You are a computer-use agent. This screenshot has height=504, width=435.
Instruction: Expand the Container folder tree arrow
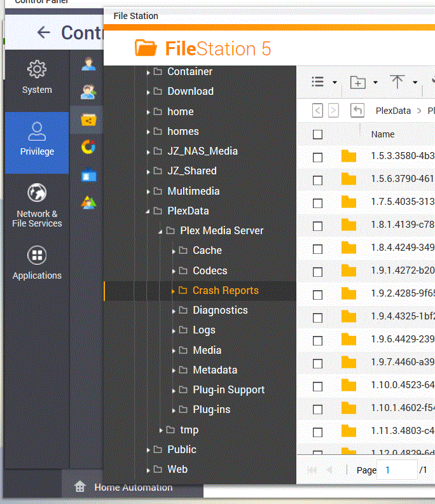point(148,73)
